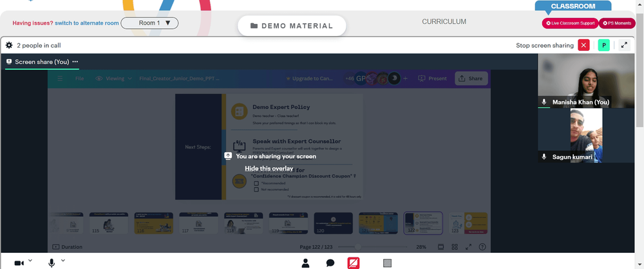Select slide thumbnail 123
The height and width of the screenshot is (269, 644).
(x=468, y=223)
